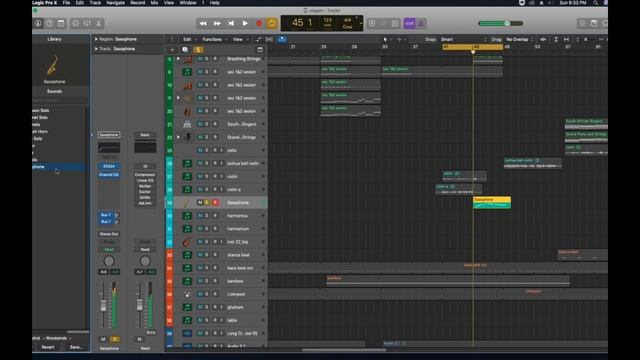The width and height of the screenshot is (640, 360).
Task: Click the Stereo Out output slot
Action: point(109,234)
